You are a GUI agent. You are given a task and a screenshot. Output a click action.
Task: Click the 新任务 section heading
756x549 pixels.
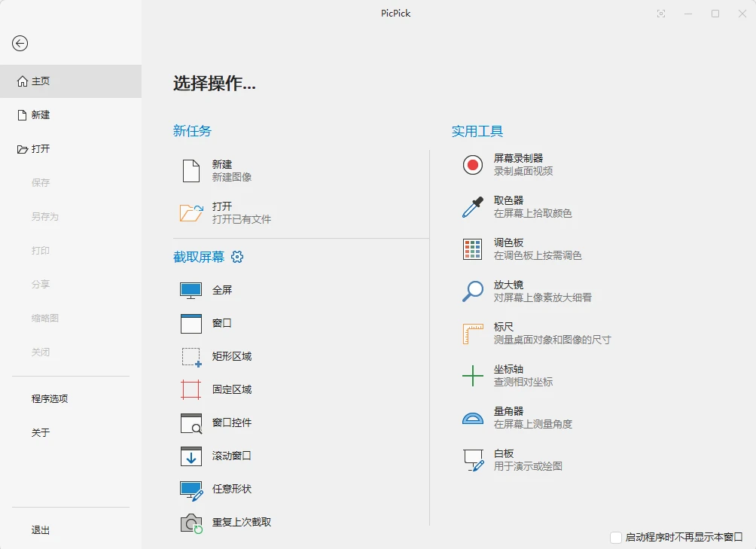coord(192,131)
